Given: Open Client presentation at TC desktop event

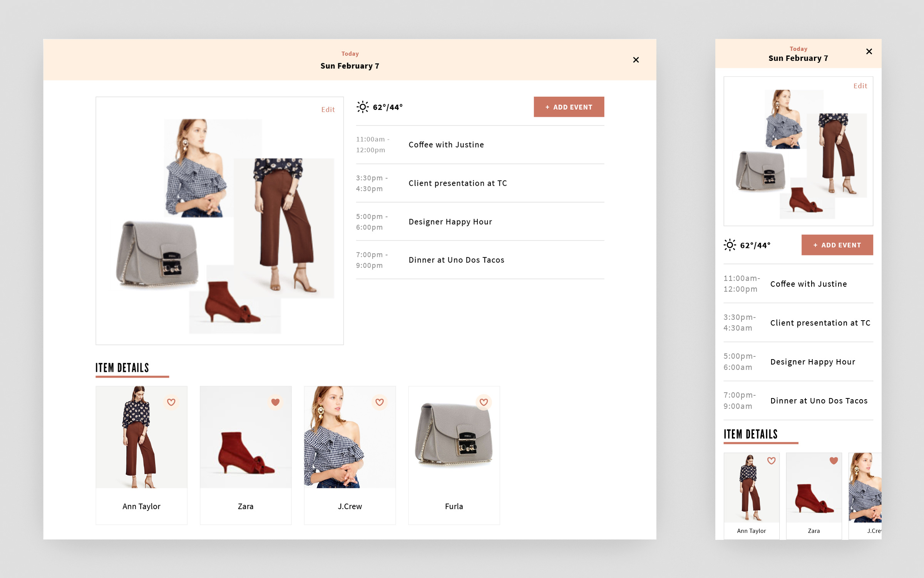Looking at the screenshot, I should (458, 183).
